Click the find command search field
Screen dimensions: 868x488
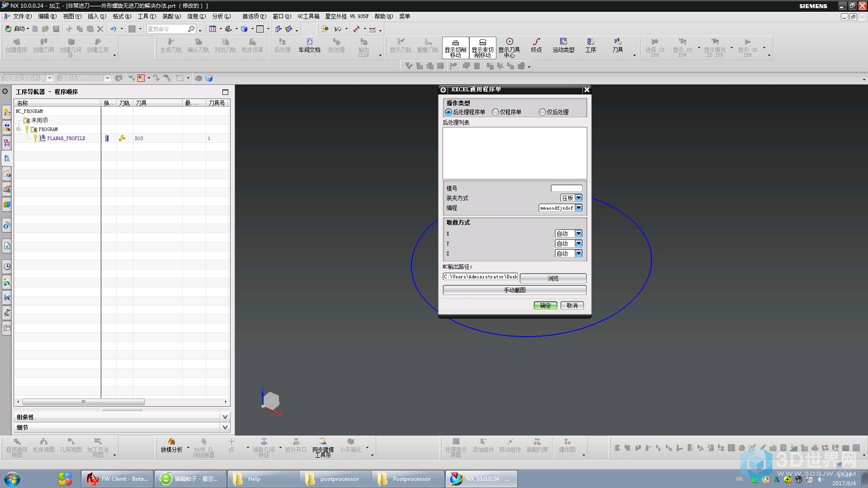point(166,29)
